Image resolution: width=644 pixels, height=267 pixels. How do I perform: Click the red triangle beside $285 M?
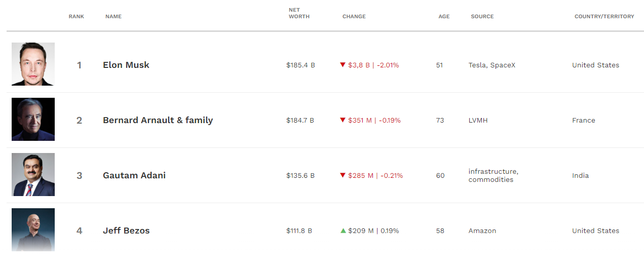coord(343,175)
